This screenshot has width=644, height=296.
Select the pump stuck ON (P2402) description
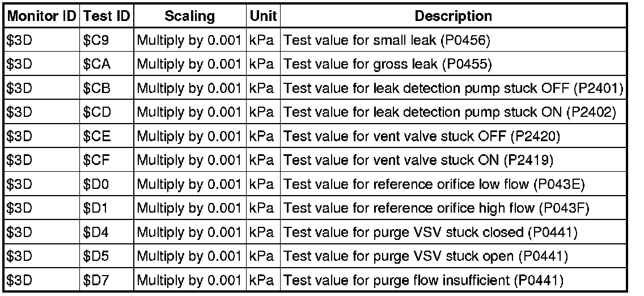450,112
